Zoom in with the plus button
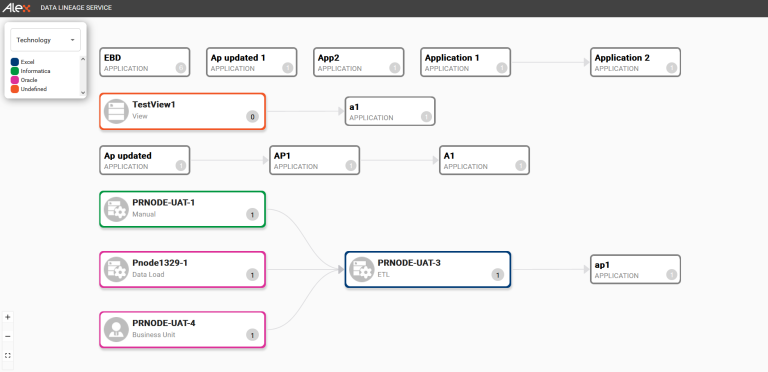The image size is (768, 372). (7, 317)
